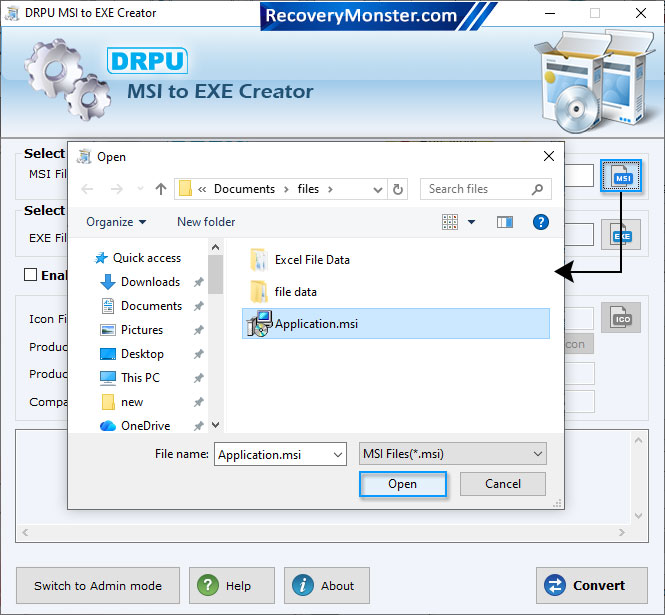Open the address bar path history dropdown
Screen dimensions: 665x615
coord(377,189)
